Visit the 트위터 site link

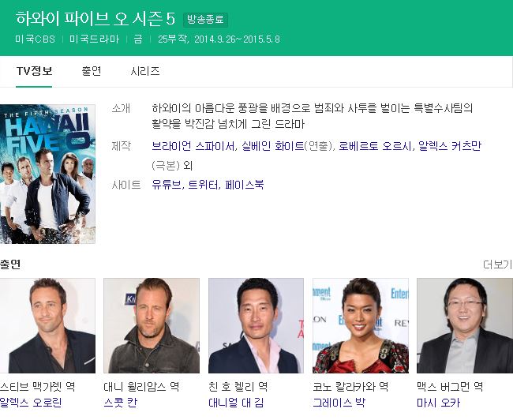pos(203,185)
